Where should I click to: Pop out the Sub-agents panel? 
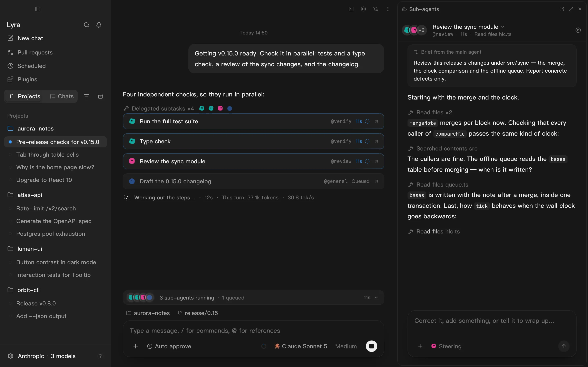coord(561,9)
